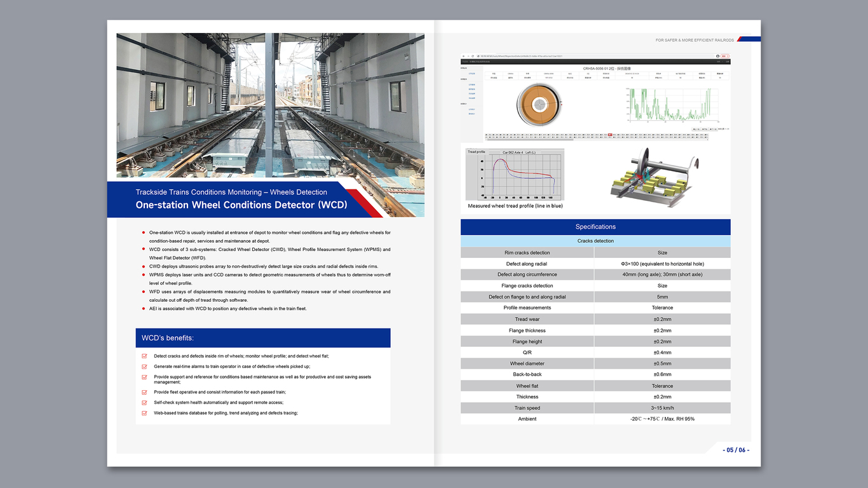Click the "Wheel flat" cell

click(x=527, y=386)
